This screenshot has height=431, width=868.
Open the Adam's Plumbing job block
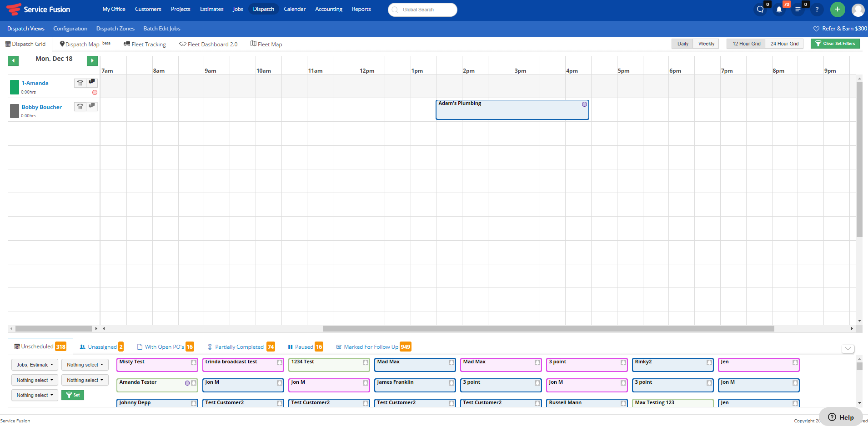click(x=512, y=110)
